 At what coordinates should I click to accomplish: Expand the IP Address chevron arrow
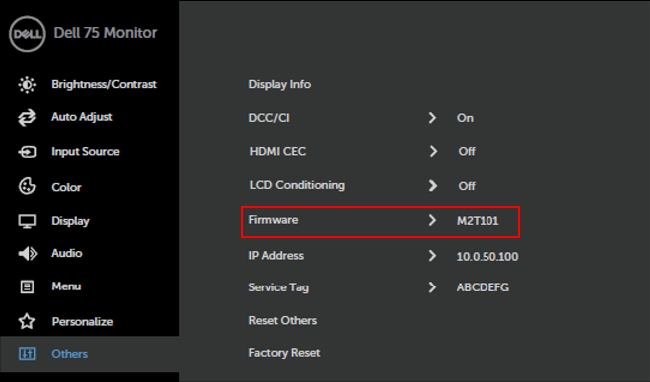coord(432,256)
